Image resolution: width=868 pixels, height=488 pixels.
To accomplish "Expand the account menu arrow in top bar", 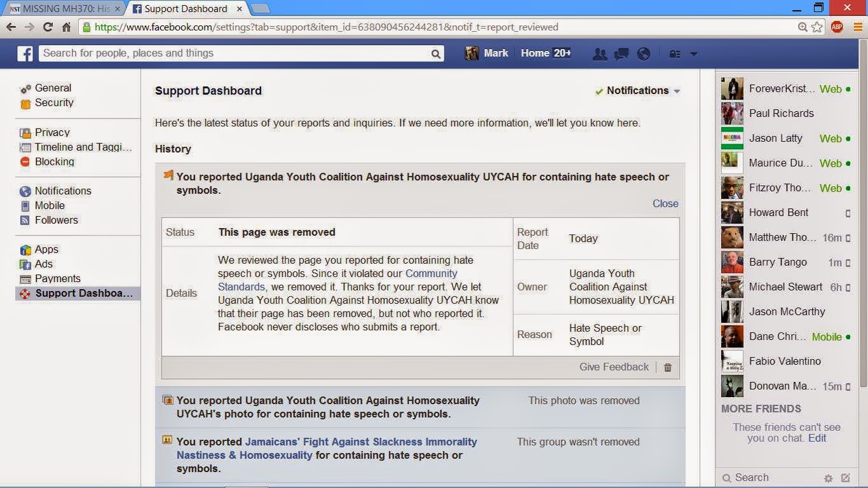I will pyautogui.click(x=693, y=54).
